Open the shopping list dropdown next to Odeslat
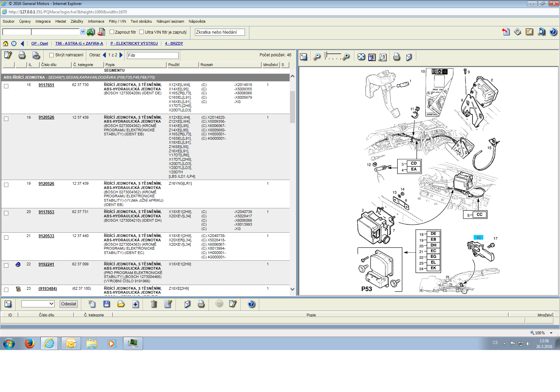560x392 pixels. 52,304
